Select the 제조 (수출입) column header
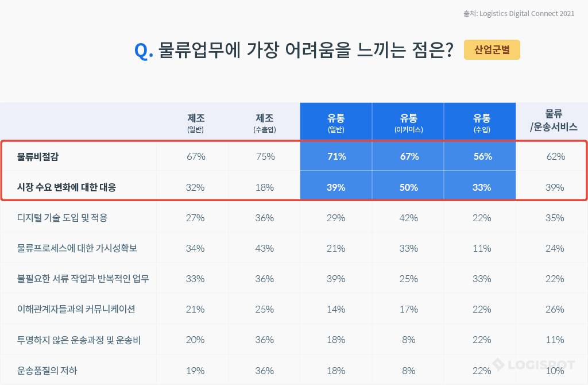Image resolution: width=588 pixels, height=385 pixels. click(x=265, y=122)
